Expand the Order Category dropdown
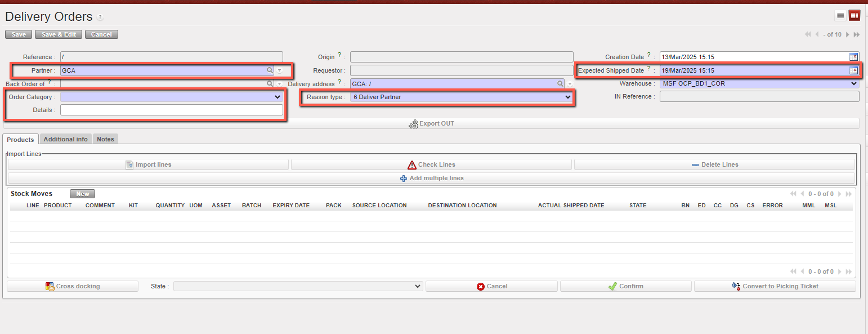 (x=277, y=97)
